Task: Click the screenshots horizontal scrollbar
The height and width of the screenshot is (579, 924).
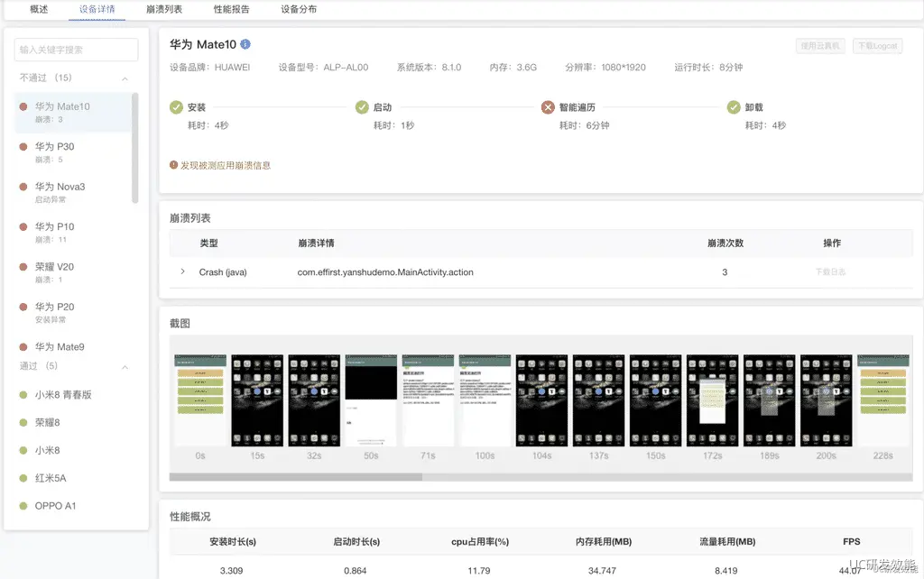Action: pos(296,477)
